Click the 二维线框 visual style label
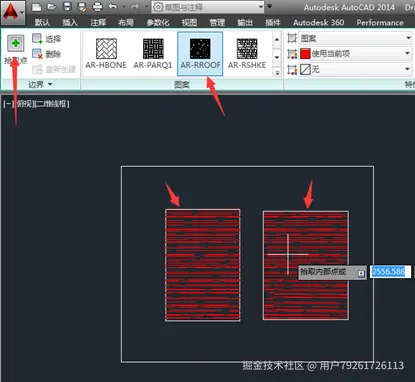The height and width of the screenshot is (382, 415). coord(52,104)
